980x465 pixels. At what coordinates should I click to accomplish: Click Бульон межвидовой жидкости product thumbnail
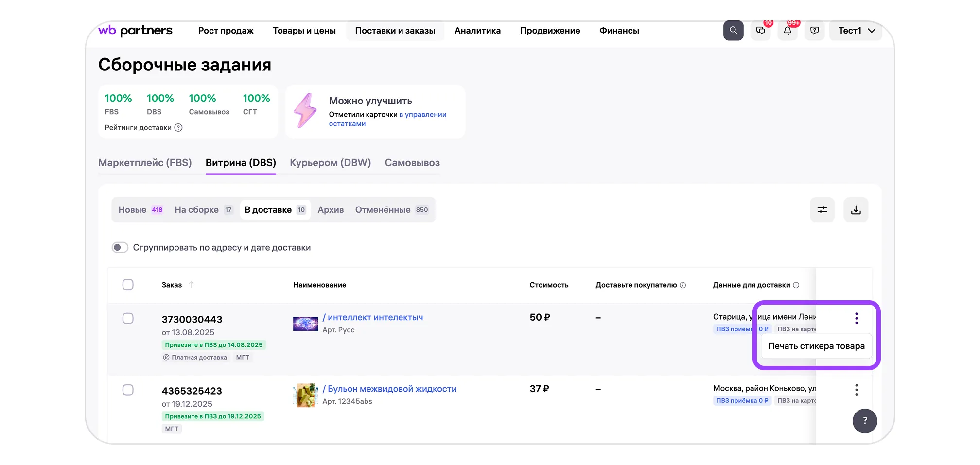point(305,395)
